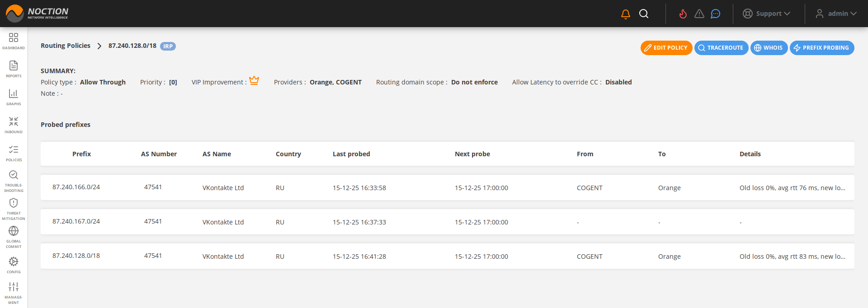Navigate to Inbound in sidebar
Screen dimensions: 868x308
point(14,125)
